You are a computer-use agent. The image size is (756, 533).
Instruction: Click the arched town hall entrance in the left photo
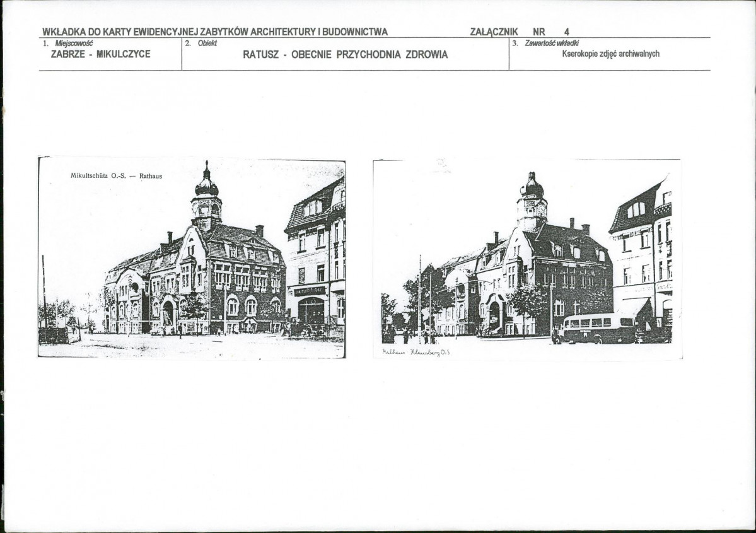point(168,313)
